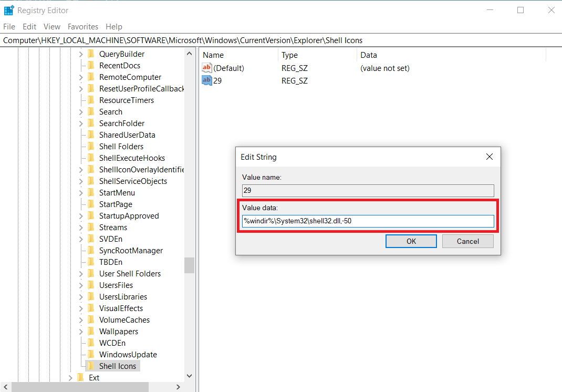The image size is (562, 392).
Task: Click the TBDEn folder icon
Action: (91, 262)
